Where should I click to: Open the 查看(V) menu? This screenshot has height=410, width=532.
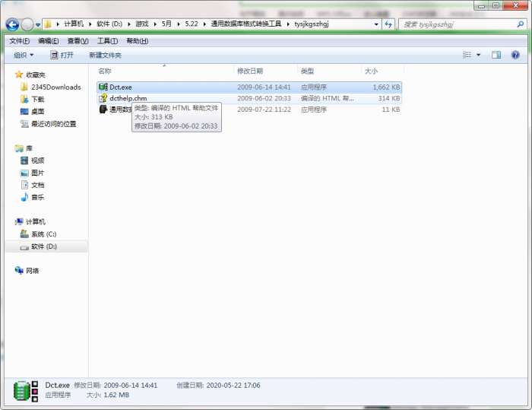78,41
